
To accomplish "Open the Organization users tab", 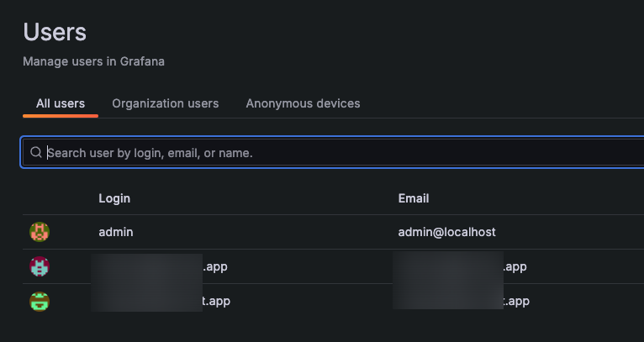I will pyautogui.click(x=165, y=103).
